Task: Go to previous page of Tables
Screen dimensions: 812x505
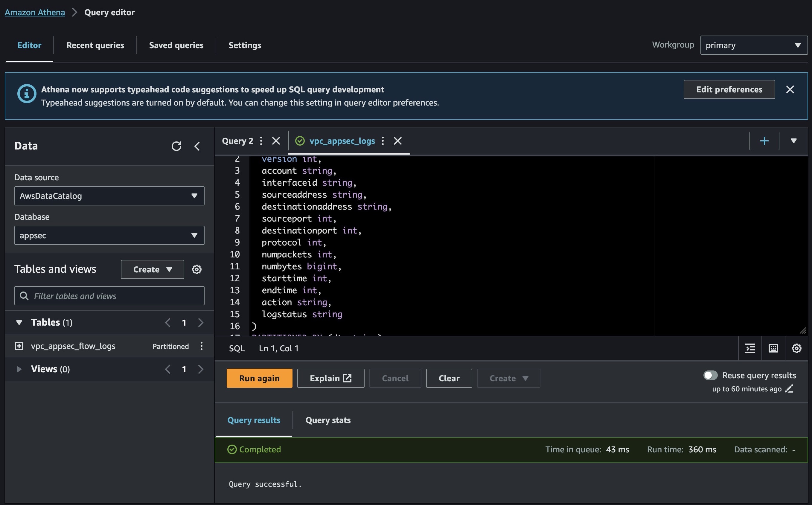Action: pyautogui.click(x=168, y=323)
